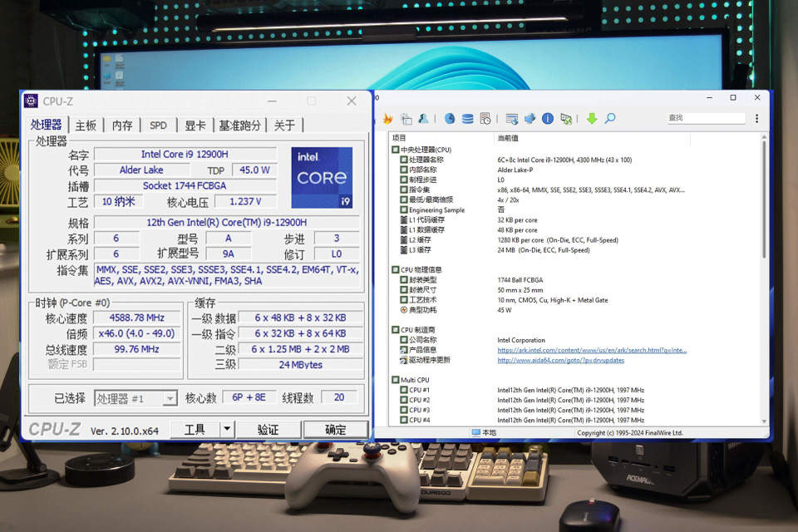This screenshot has height=532, width=798.
Task: Switch to the 内存 tab in CPU-Z
Action: coord(122,126)
